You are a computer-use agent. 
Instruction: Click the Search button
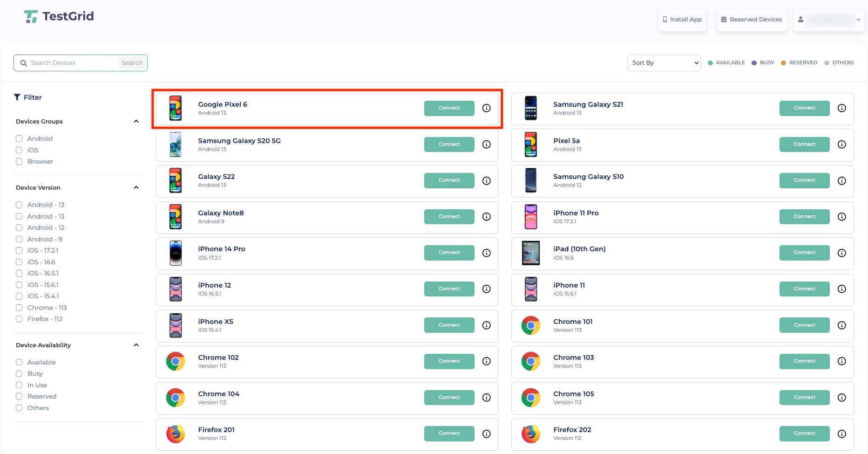point(132,63)
